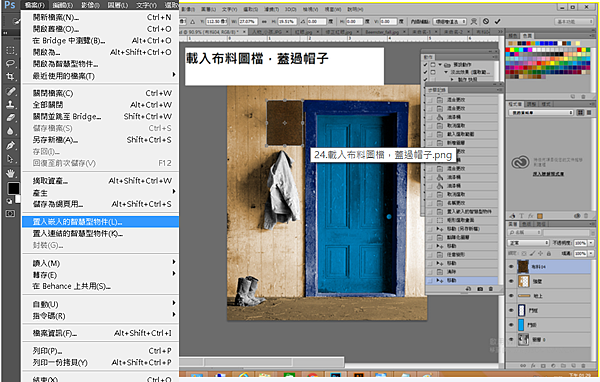Switch Libraries panel to grid view
600x382 pixels.
(580, 113)
